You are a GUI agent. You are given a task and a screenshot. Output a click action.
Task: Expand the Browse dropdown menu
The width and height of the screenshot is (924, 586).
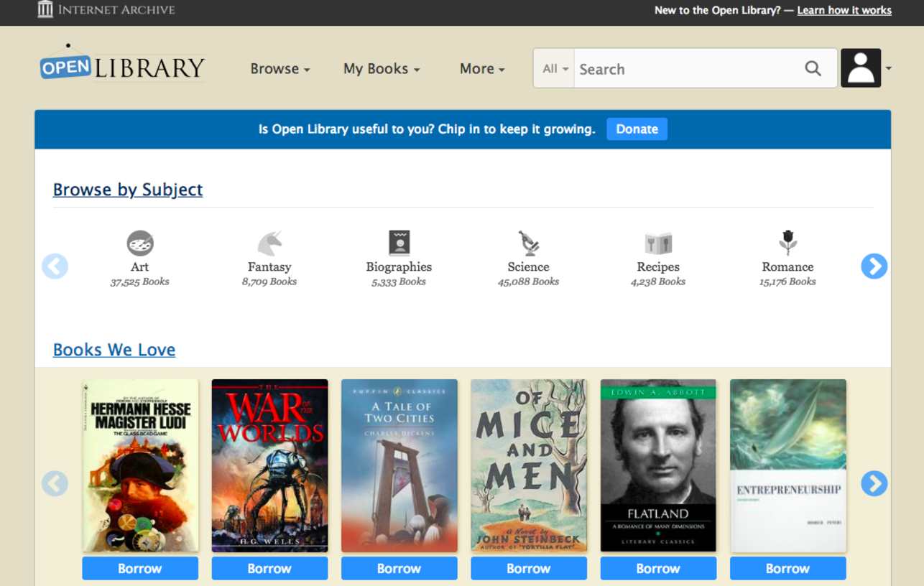[x=279, y=69]
